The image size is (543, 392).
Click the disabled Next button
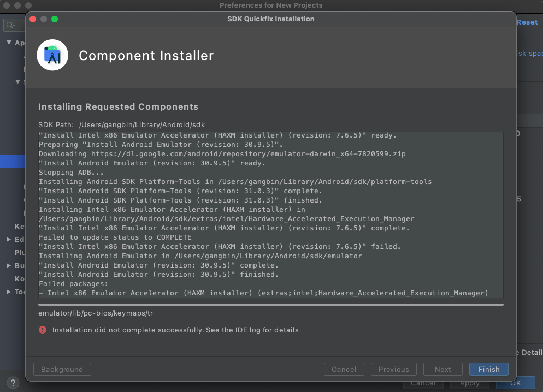442,369
